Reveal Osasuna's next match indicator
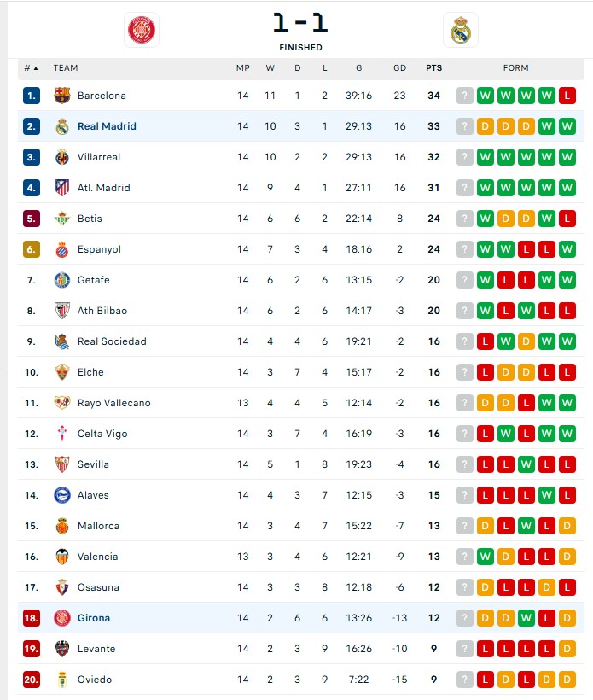Screen dimensions: 593x700 coord(464,587)
